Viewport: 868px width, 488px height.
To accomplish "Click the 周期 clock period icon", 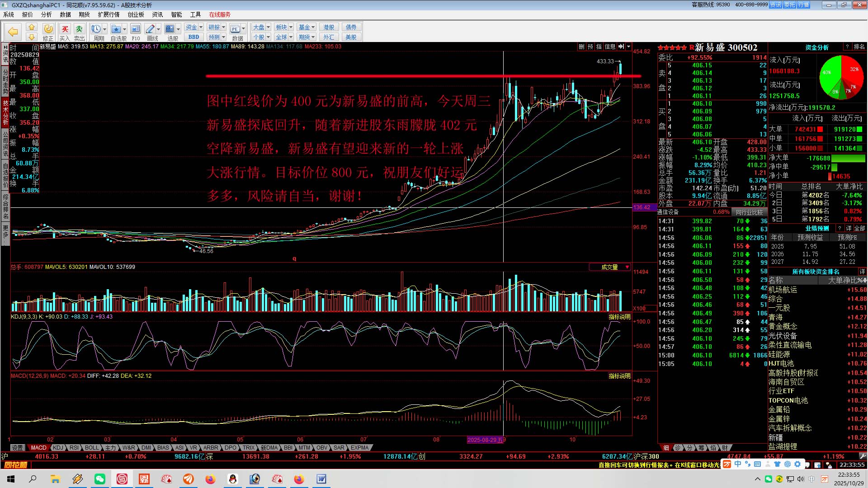I will point(96,29).
